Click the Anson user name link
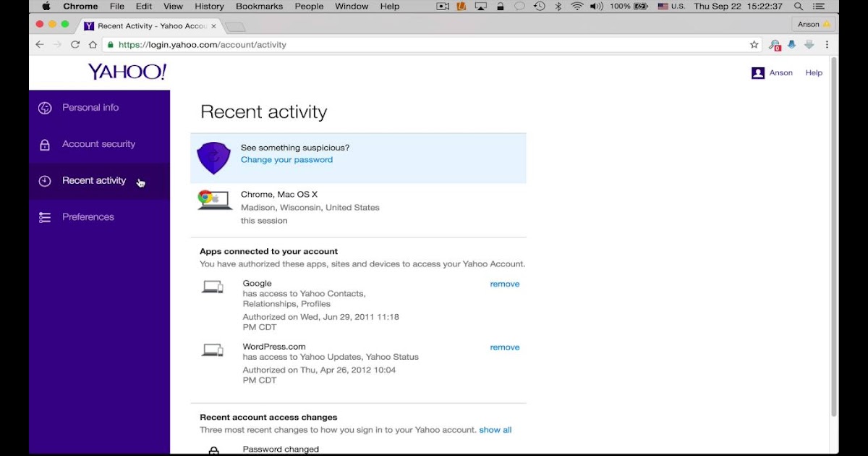The height and width of the screenshot is (456, 868). [x=780, y=73]
